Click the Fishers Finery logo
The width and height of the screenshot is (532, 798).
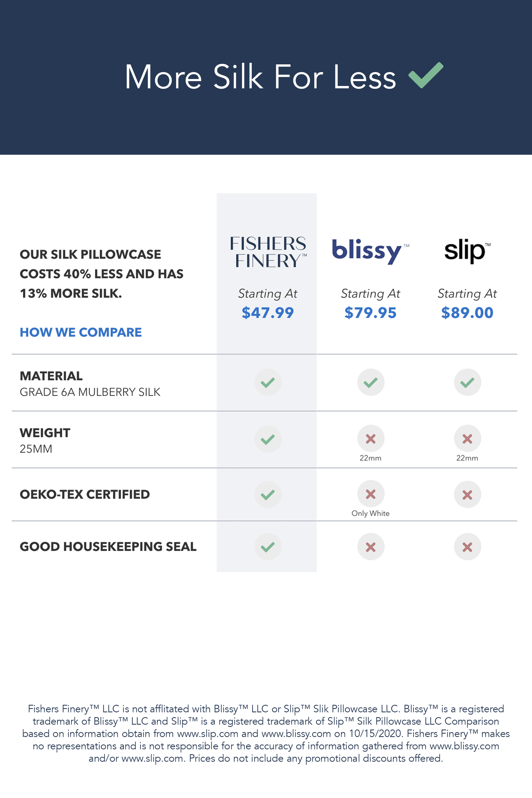(x=268, y=252)
